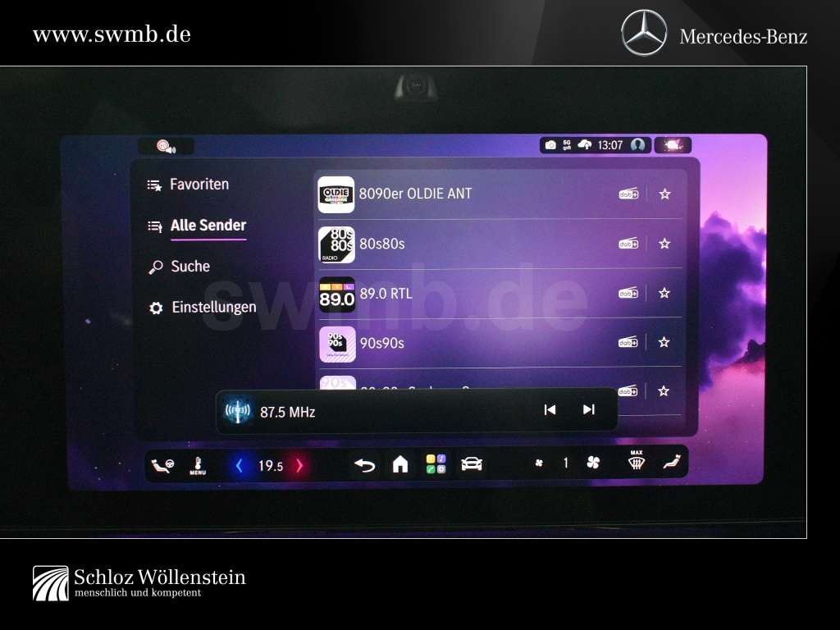
Task: Open passenger seat settings icon
Action: (671, 462)
